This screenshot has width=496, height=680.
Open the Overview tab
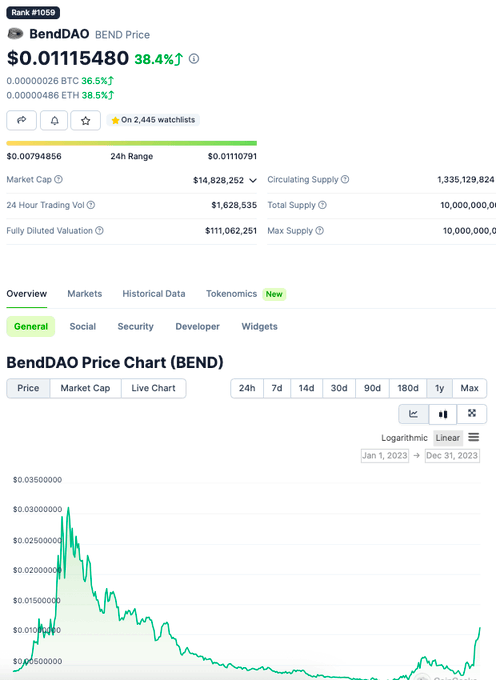click(26, 294)
